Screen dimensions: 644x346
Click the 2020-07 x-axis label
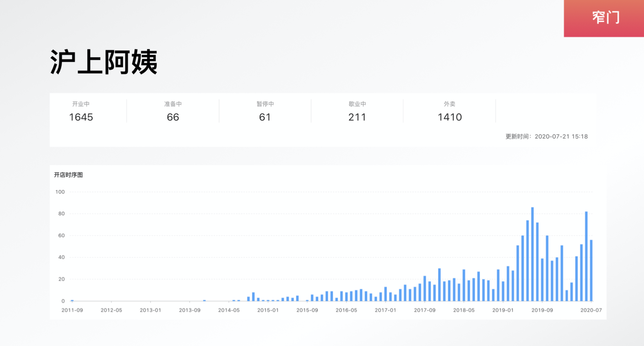[x=591, y=310]
